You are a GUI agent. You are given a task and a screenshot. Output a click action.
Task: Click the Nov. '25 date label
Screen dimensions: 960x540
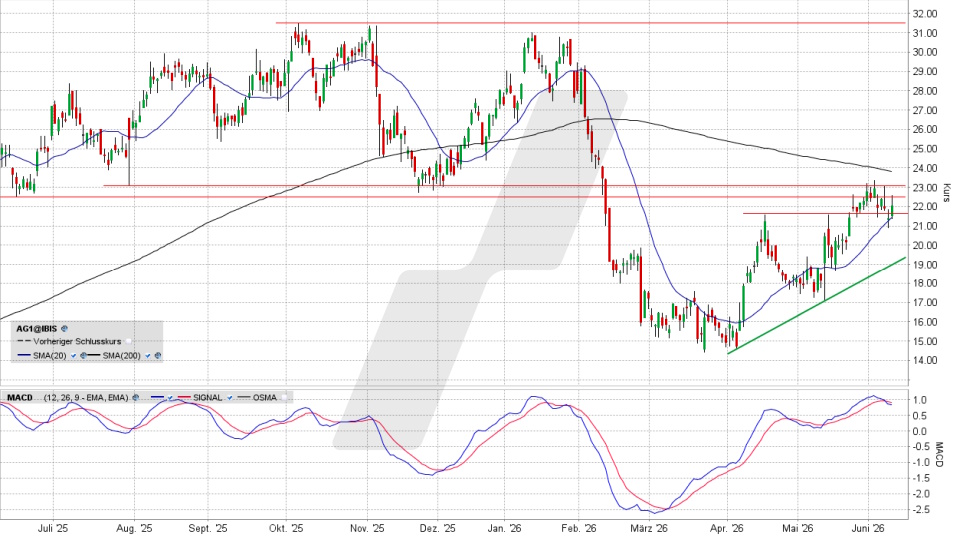pyautogui.click(x=367, y=528)
